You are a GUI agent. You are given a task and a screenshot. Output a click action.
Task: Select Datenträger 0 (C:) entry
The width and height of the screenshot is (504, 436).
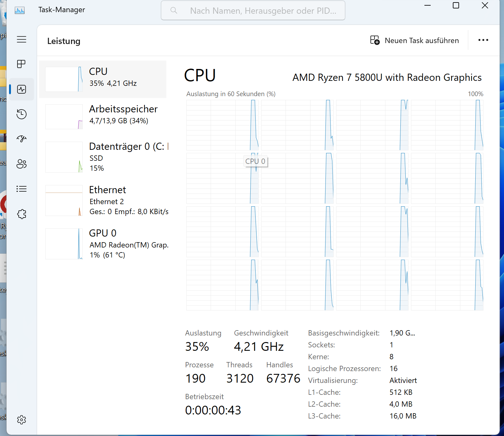pos(103,157)
